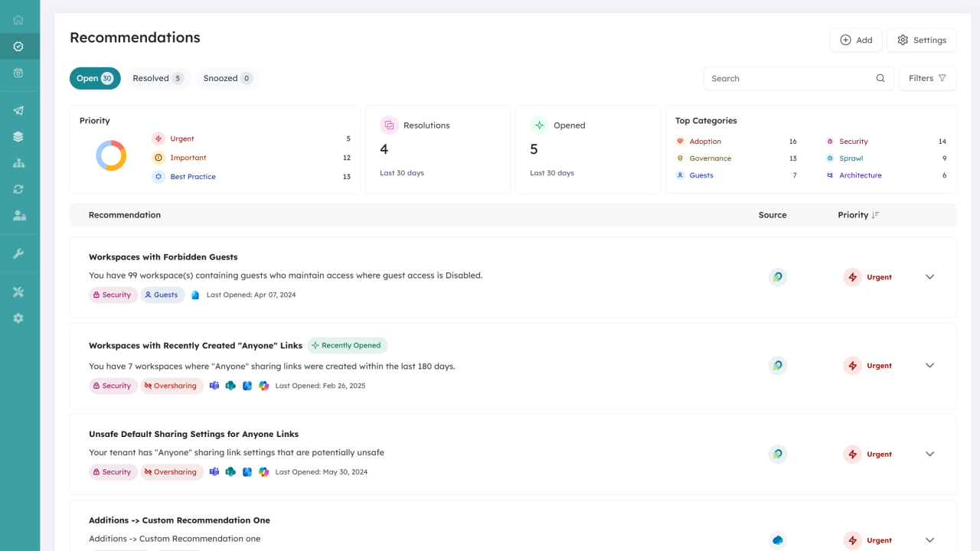Click the calendar icon in left sidebar

point(18,73)
